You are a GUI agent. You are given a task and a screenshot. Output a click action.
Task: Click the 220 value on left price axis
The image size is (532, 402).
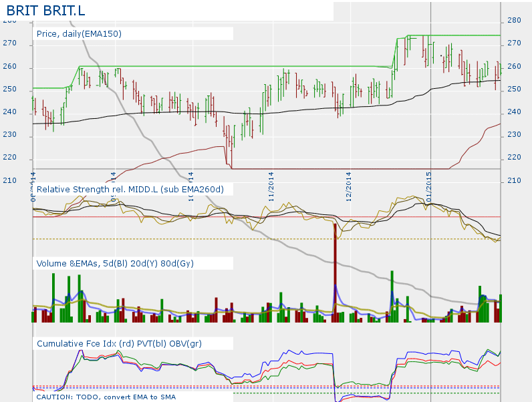point(9,158)
